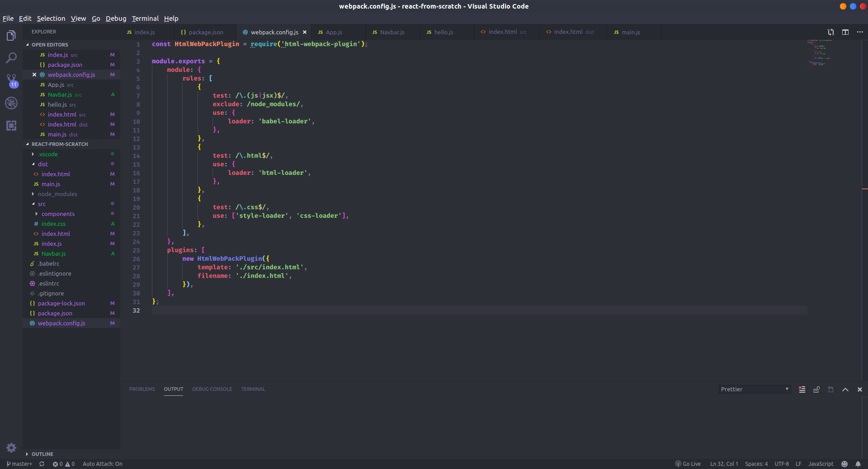This screenshot has height=469, width=868.
Task: Open Source Control view with 11 changes
Action: [11, 80]
